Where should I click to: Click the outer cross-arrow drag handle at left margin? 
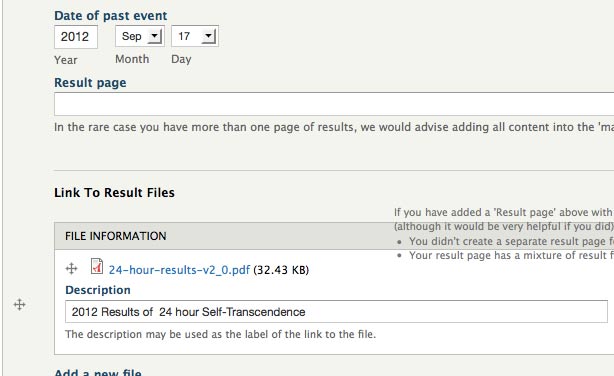coord(19,304)
